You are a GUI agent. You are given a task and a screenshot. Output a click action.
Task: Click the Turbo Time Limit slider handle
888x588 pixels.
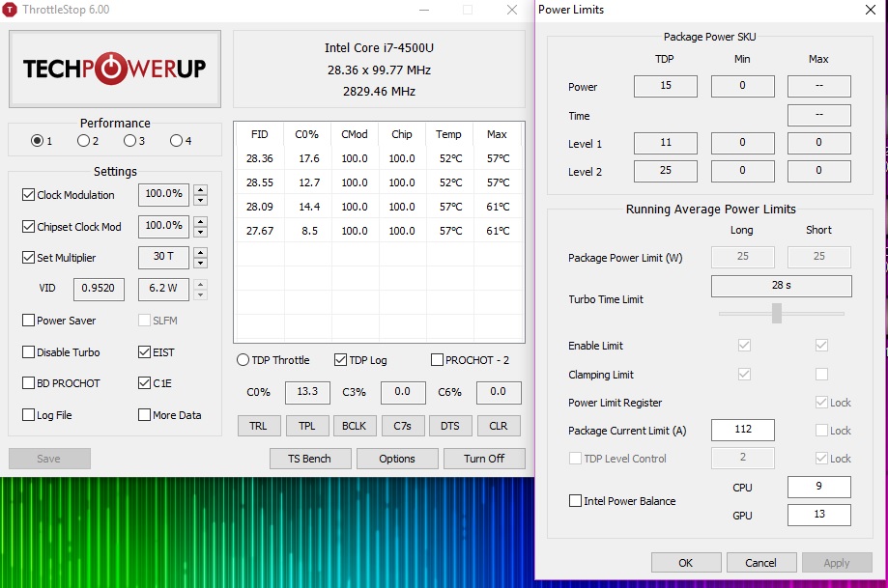click(x=777, y=313)
